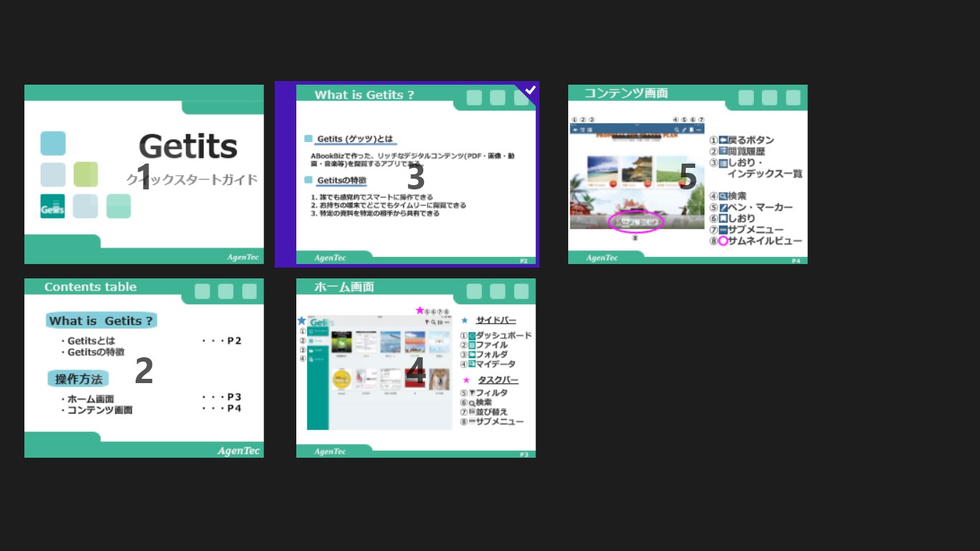The height and width of the screenshot is (551, 980).
Task: Click the pink oval highlight on コンテンツ画面 slide
Action: (x=636, y=221)
